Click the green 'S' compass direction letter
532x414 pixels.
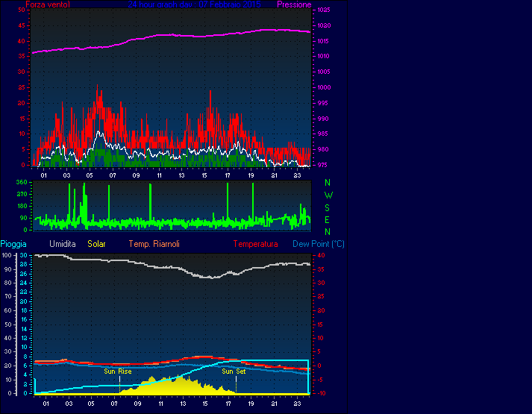(327, 208)
